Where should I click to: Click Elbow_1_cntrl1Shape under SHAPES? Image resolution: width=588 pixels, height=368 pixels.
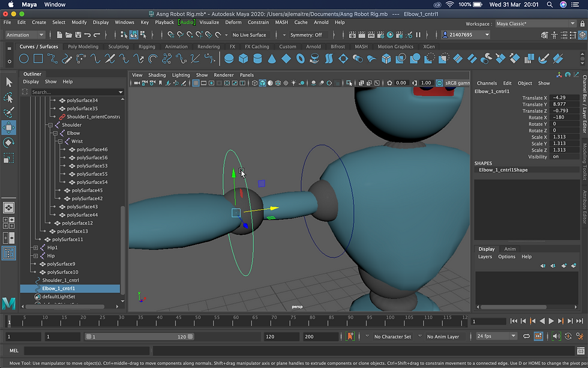coord(503,170)
